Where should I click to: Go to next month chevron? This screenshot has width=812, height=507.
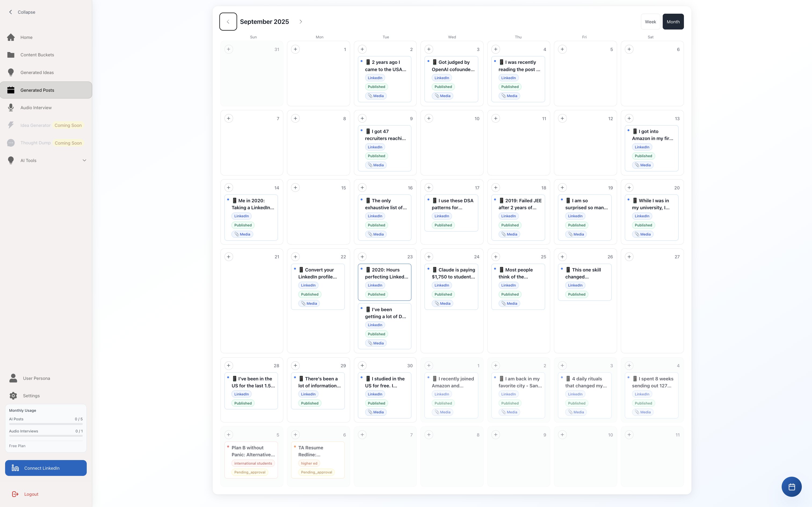click(x=301, y=22)
